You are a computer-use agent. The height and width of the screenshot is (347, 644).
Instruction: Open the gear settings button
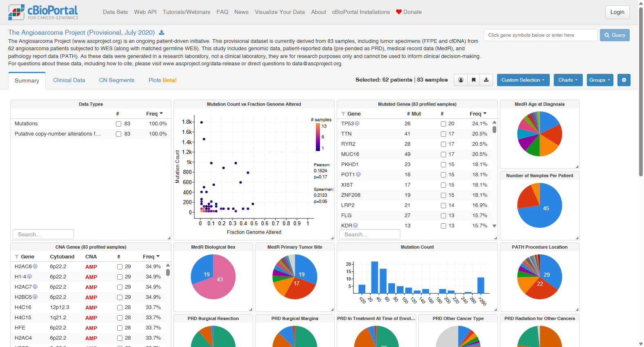[x=624, y=80]
